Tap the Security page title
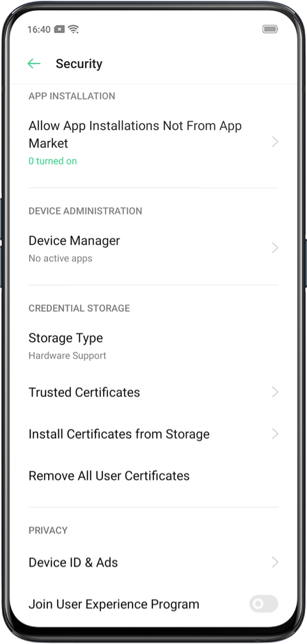 click(x=79, y=63)
